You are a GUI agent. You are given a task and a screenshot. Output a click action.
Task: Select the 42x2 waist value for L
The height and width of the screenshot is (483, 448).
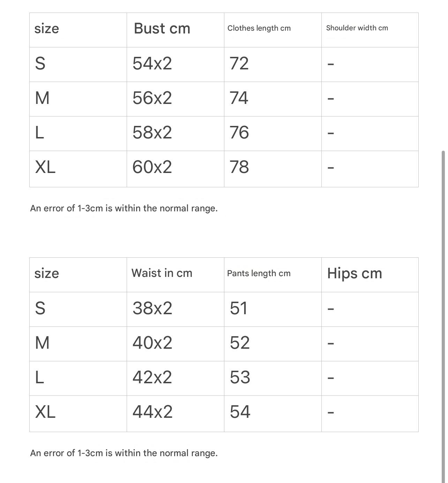point(152,377)
